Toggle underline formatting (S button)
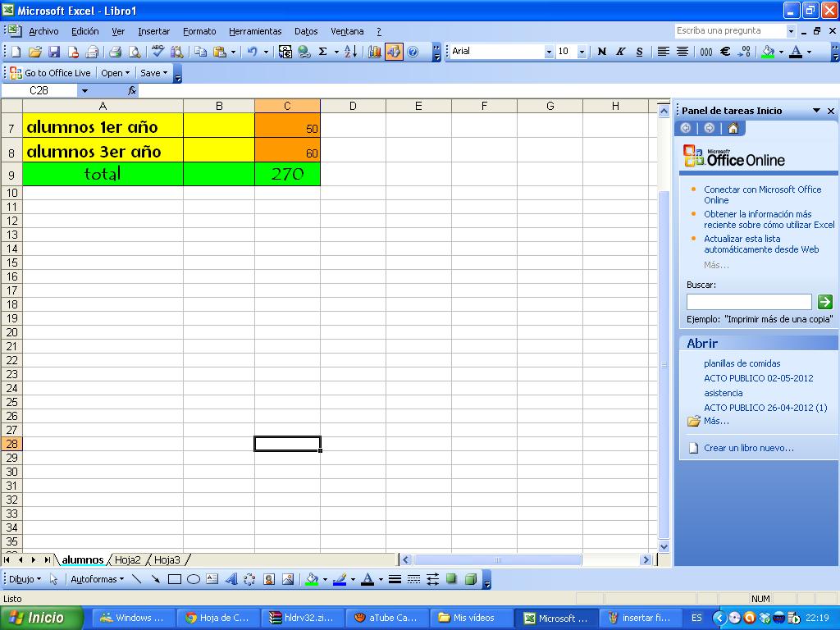The height and width of the screenshot is (630, 840). click(x=638, y=52)
